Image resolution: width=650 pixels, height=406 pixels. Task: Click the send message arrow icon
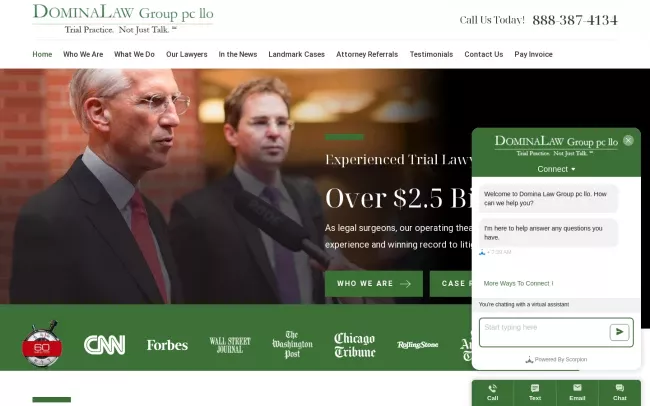tap(619, 332)
